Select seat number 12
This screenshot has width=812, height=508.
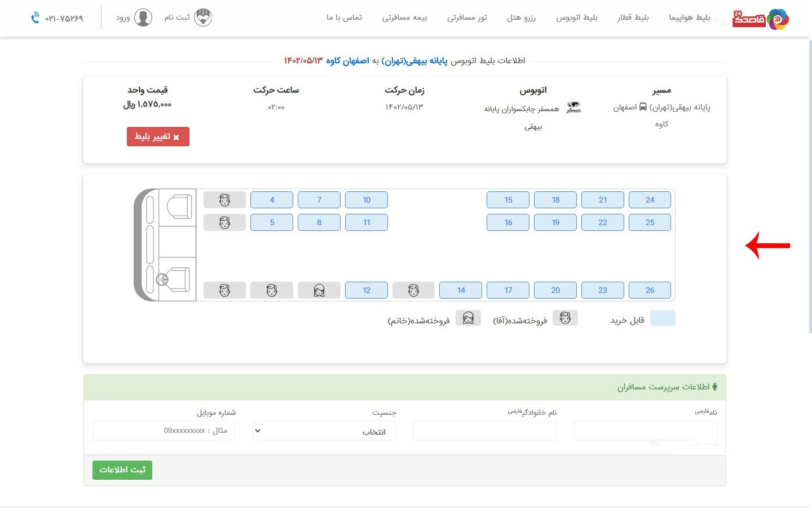click(367, 290)
